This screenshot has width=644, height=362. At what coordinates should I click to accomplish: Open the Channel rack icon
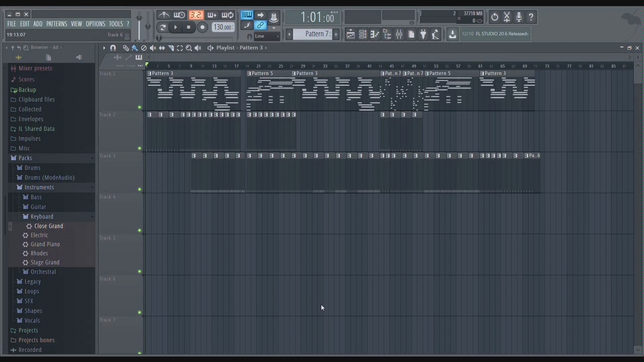363,34
